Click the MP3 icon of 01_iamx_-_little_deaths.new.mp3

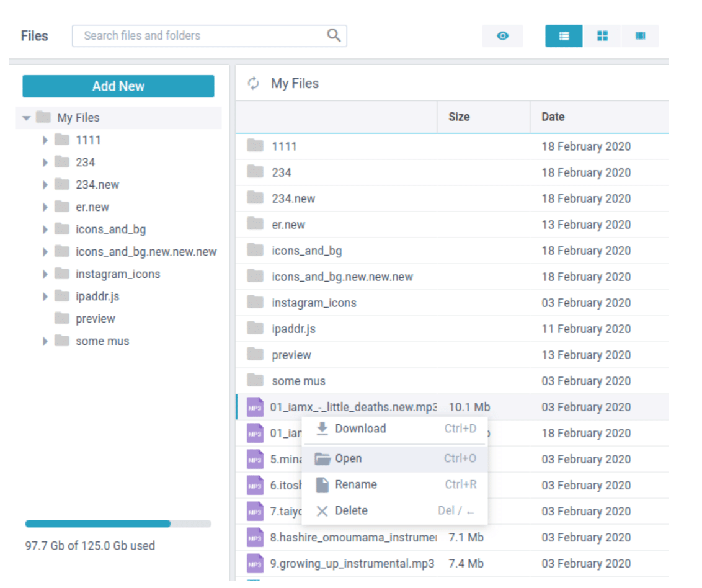pyautogui.click(x=255, y=407)
